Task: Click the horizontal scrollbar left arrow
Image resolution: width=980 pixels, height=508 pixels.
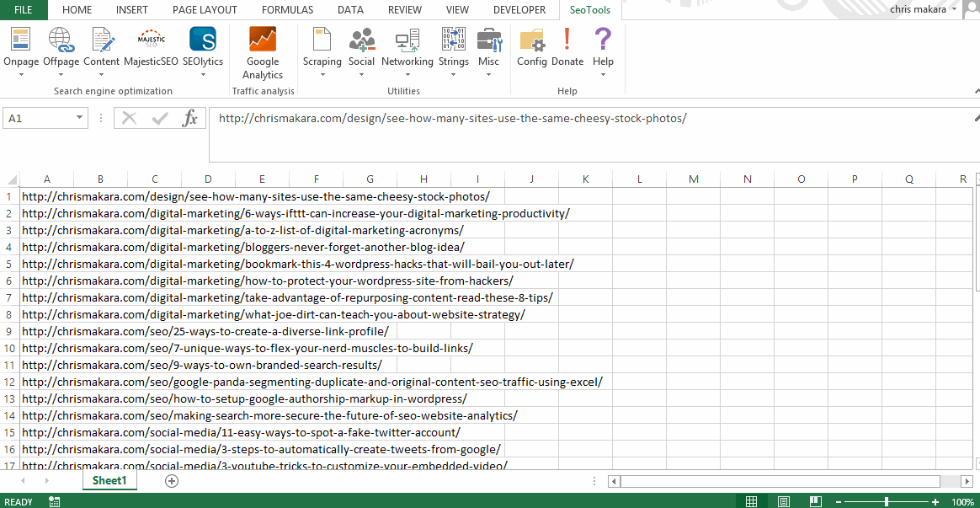Action: (615, 481)
